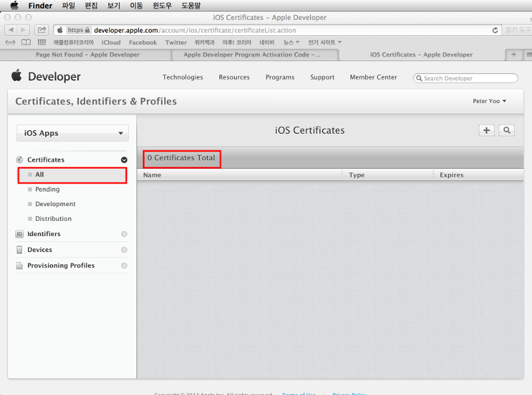532x395 pixels.
Task: Select Development certificates
Action: tap(55, 204)
